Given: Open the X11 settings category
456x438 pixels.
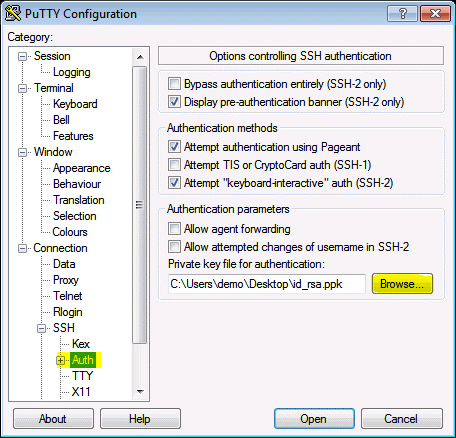Looking at the screenshot, I should click(x=81, y=392).
